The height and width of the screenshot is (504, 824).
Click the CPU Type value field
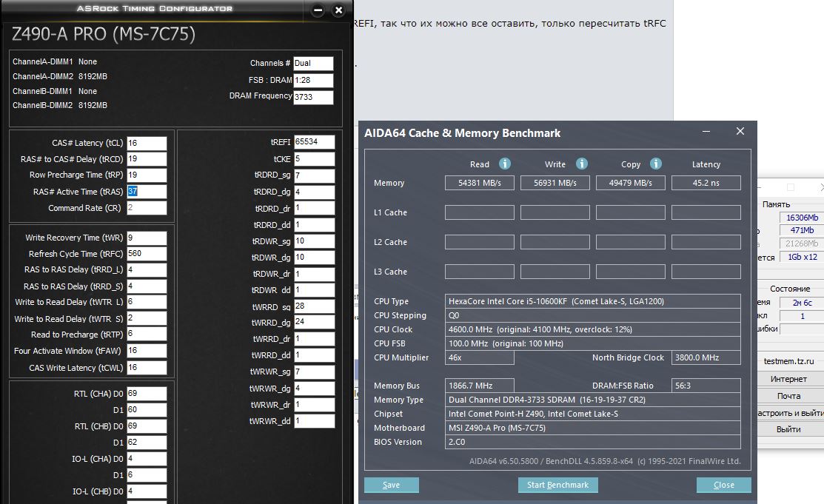[x=593, y=301]
